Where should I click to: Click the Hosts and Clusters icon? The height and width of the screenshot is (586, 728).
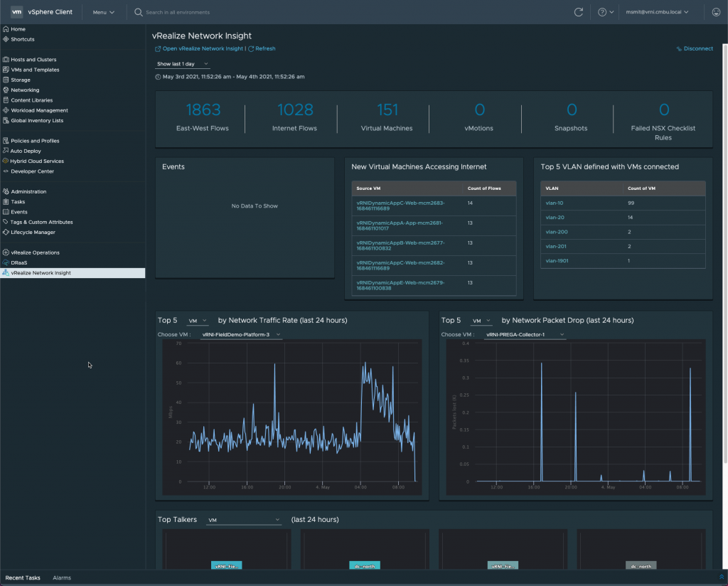[6, 60]
